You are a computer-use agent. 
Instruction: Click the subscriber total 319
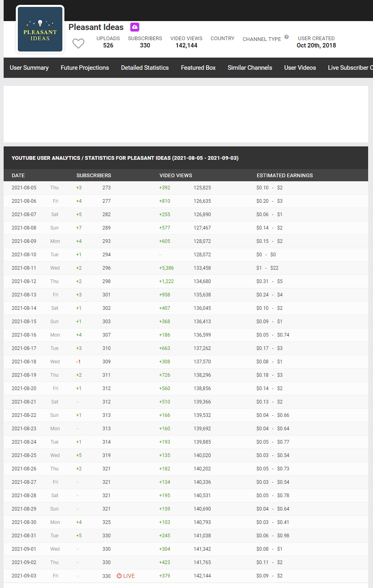(107, 455)
